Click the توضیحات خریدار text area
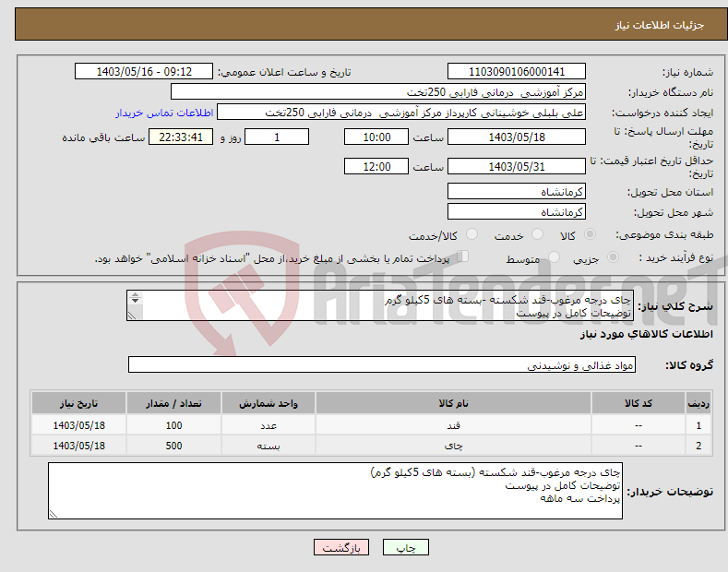 click(335, 491)
